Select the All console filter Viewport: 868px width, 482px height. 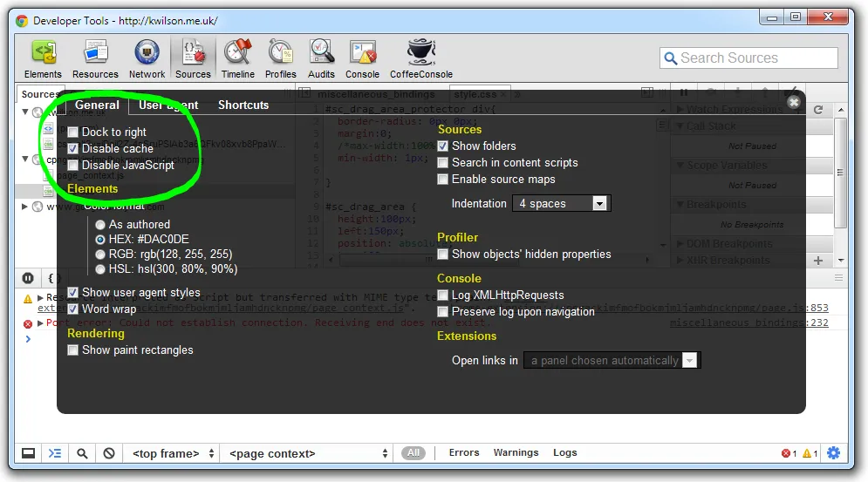(x=413, y=452)
